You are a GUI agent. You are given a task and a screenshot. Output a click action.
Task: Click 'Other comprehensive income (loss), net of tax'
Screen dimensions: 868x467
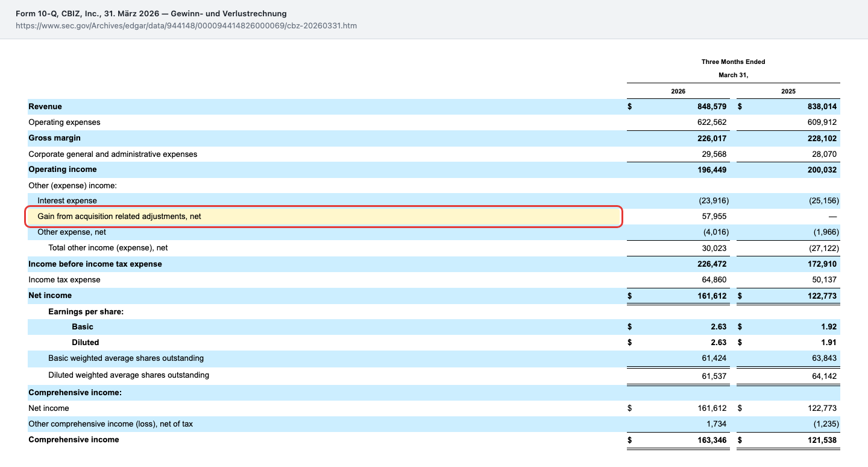111,424
